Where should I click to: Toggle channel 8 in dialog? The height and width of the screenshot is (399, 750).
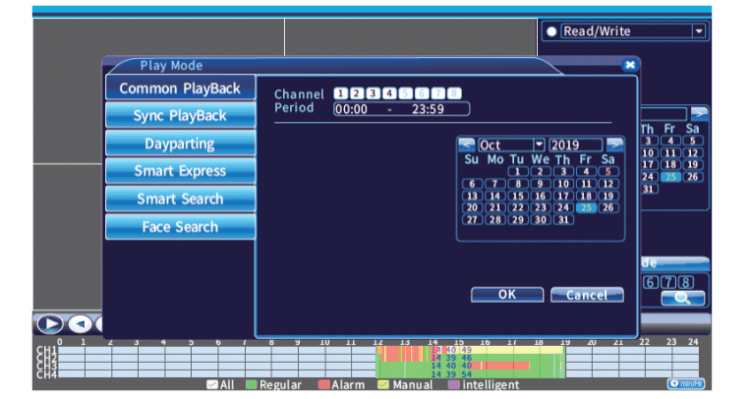[454, 93]
